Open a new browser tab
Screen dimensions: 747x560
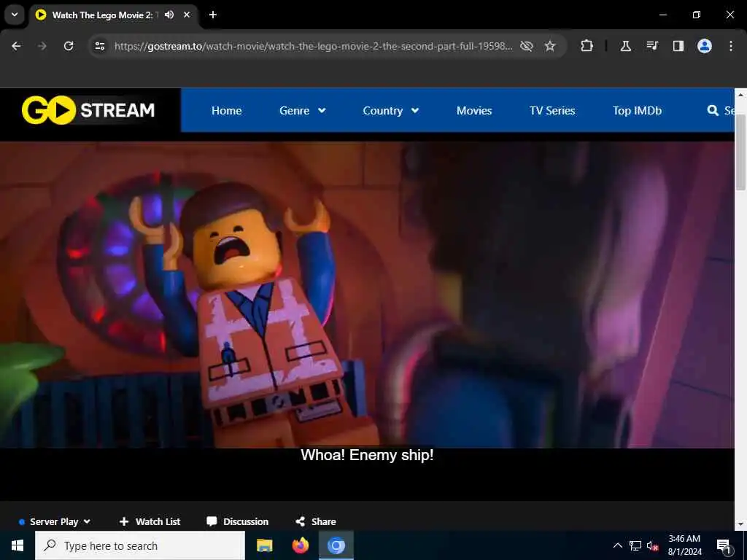click(x=213, y=15)
